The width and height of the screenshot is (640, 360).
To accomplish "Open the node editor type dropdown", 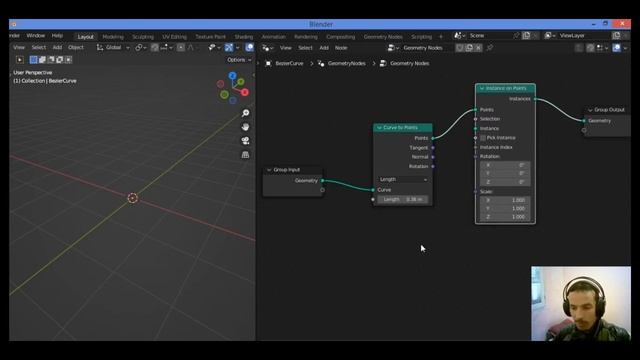I will pyautogui.click(x=268, y=48).
